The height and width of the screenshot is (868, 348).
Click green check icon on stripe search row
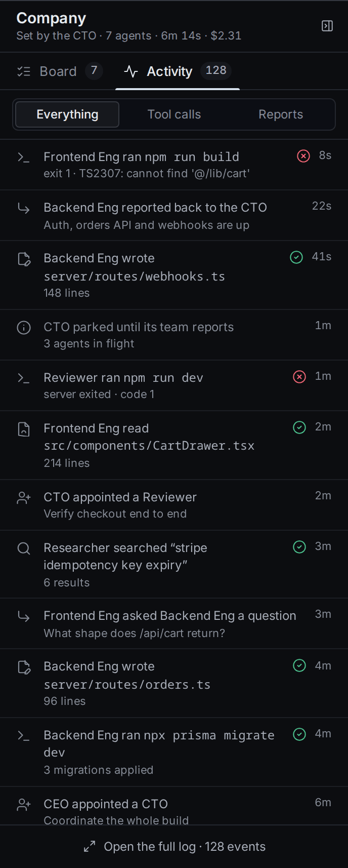[299, 547]
